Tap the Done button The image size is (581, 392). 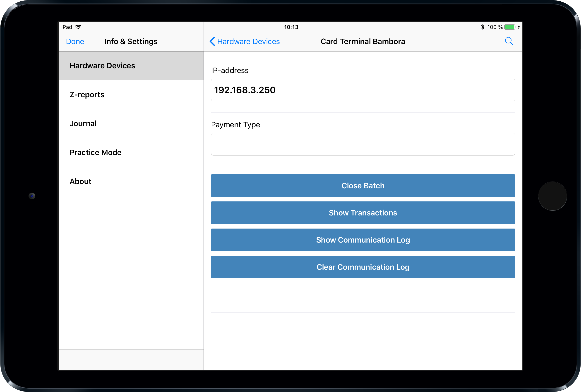(75, 41)
